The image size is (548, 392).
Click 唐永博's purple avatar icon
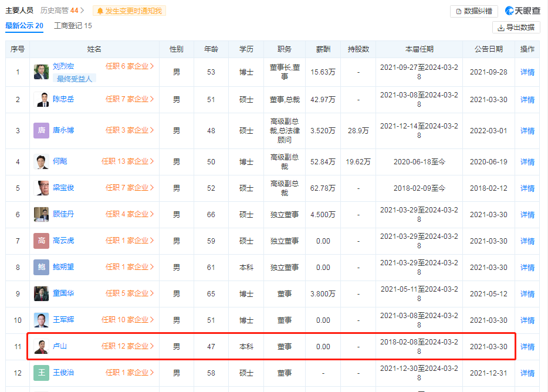42,130
